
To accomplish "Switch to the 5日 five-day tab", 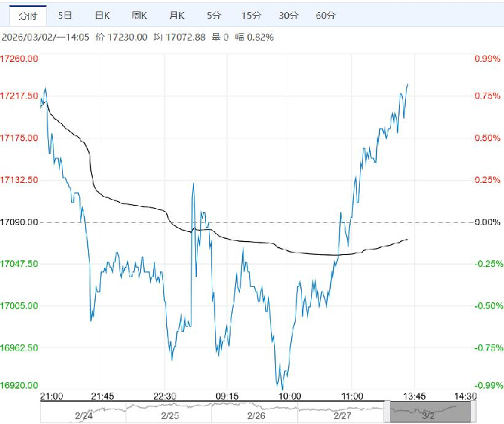I will pyautogui.click(x=66, y=15).
